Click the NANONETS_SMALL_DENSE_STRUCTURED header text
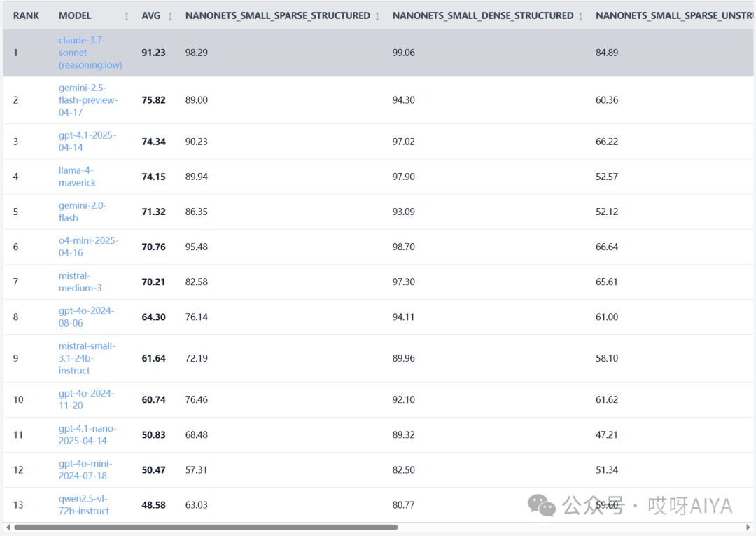This screenshot has width=756, height=536. (483, 16)
